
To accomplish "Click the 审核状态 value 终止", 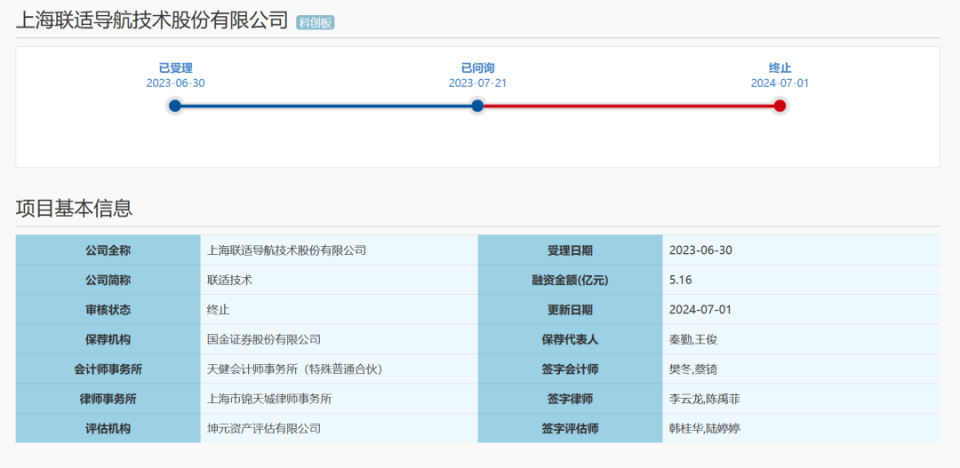I will click(219, 309).
